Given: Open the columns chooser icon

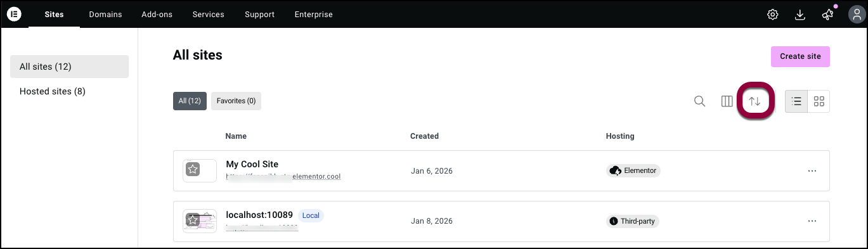Looking at the screenshot, I should tap(727, 101).
